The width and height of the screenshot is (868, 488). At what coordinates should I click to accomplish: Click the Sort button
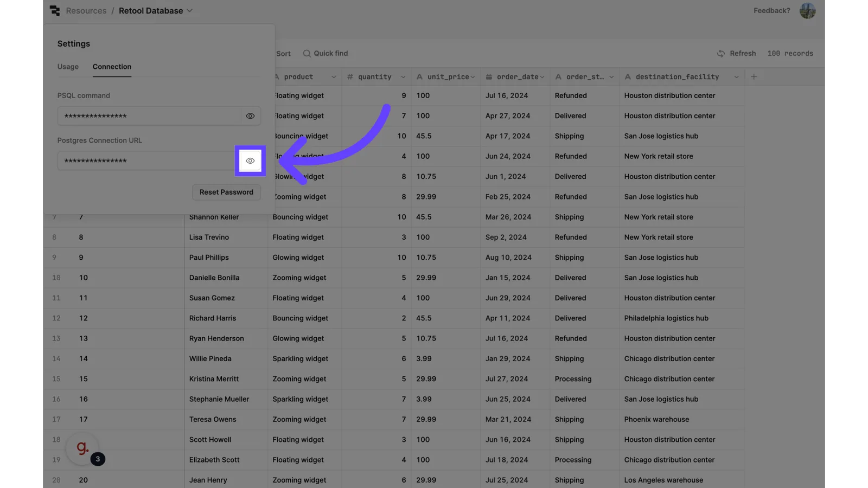pyautogui.click(x=283, y=54)
